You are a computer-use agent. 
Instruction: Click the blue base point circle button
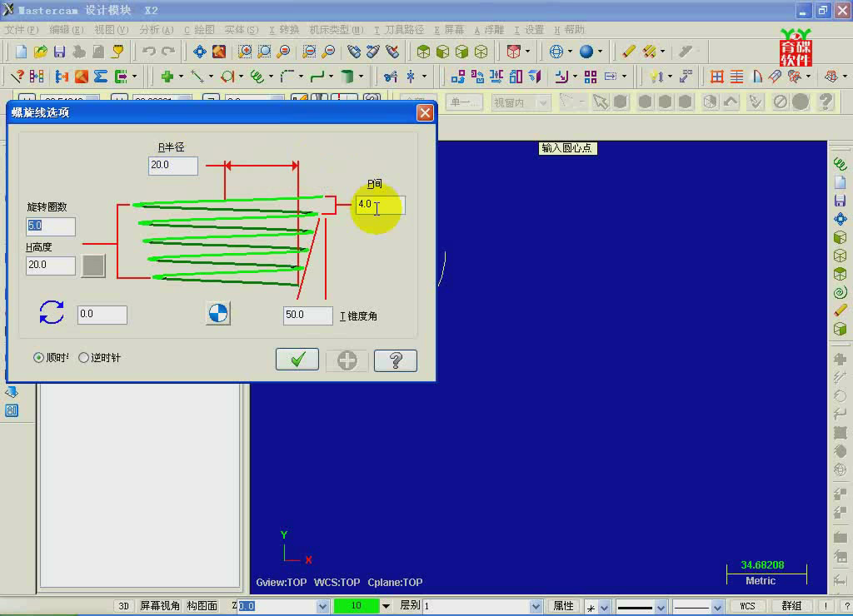[218, 314]
